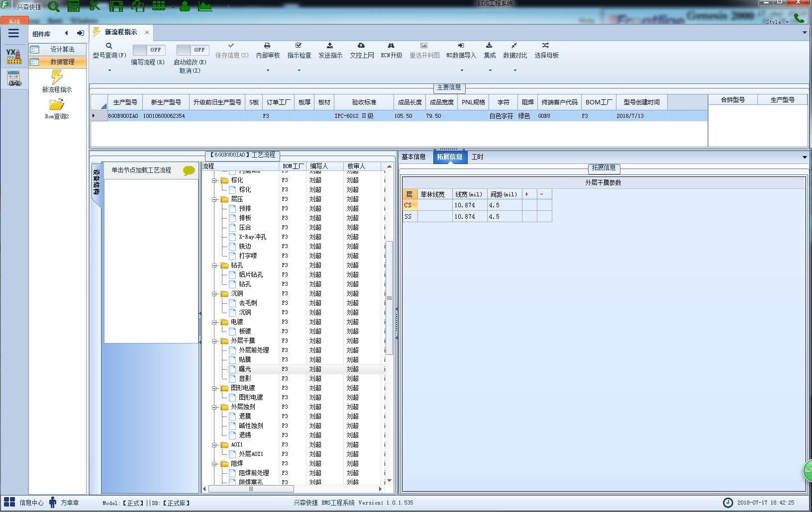
Task: Toggle the 启动修改 OFF switch
Action: coord(193,50)
